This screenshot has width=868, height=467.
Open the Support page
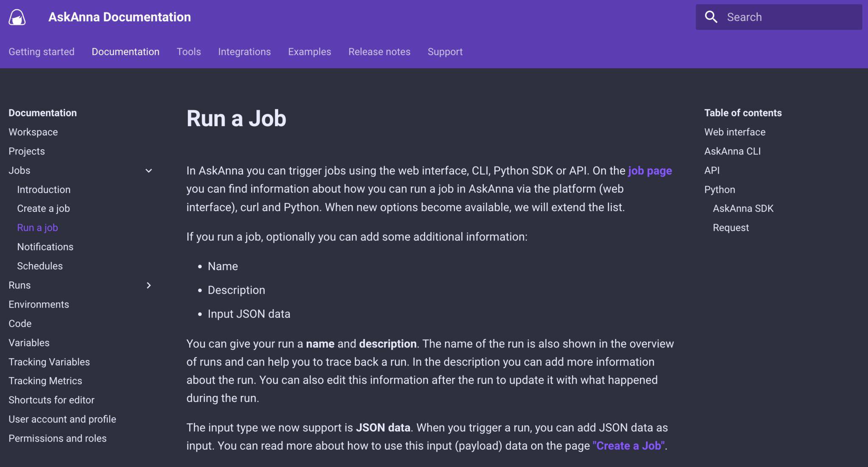coord(445,51)
